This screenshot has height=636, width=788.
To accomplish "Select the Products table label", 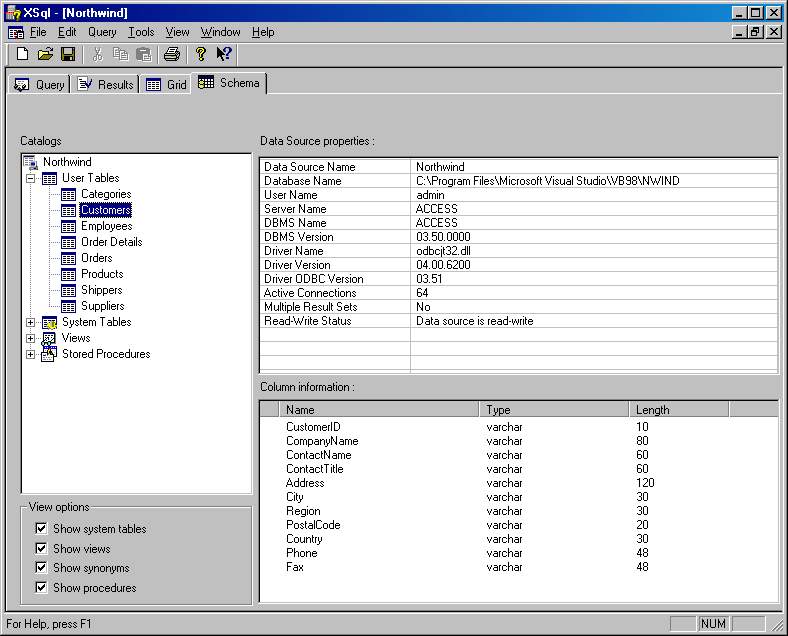I will click(x=102, y=274).
